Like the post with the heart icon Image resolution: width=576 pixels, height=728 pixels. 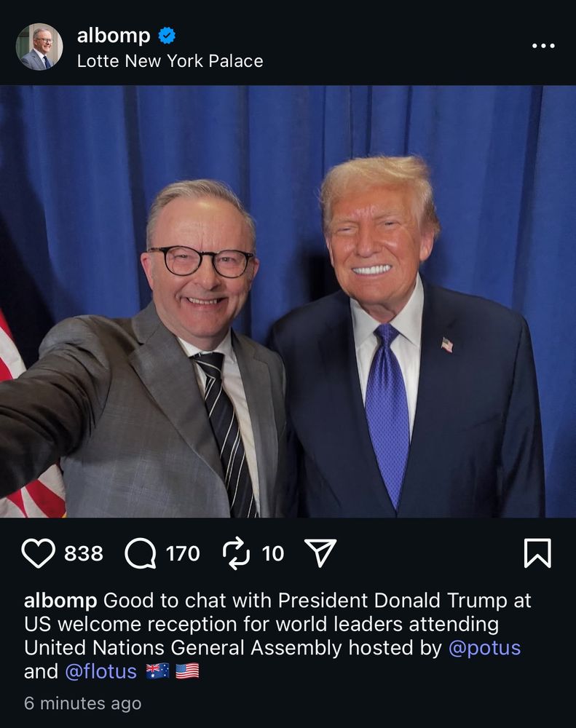38,553
